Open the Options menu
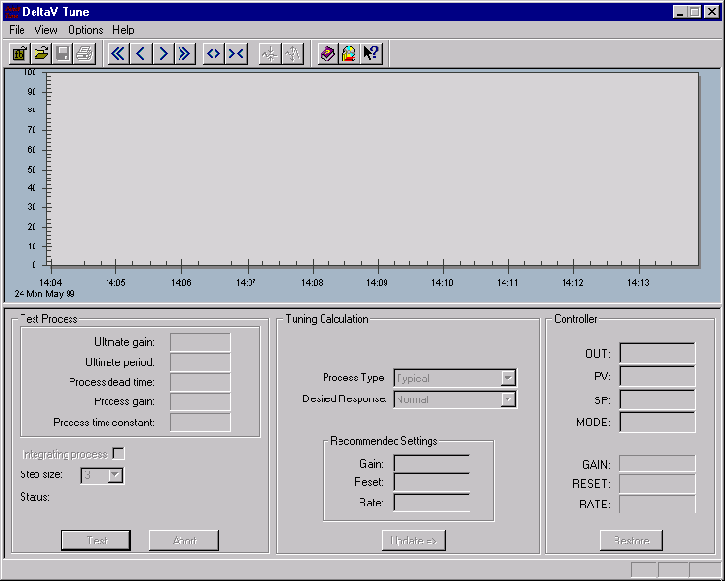 86,30
